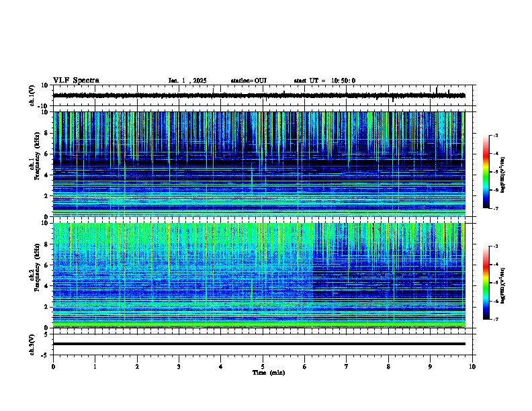532x411 pixels.
Task: Click the date label Jan. 1, 2025
Action: pos(187,81)
